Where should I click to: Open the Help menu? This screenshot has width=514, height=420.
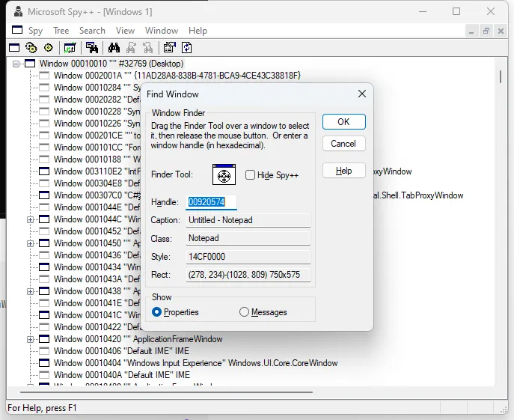[198, 31]
